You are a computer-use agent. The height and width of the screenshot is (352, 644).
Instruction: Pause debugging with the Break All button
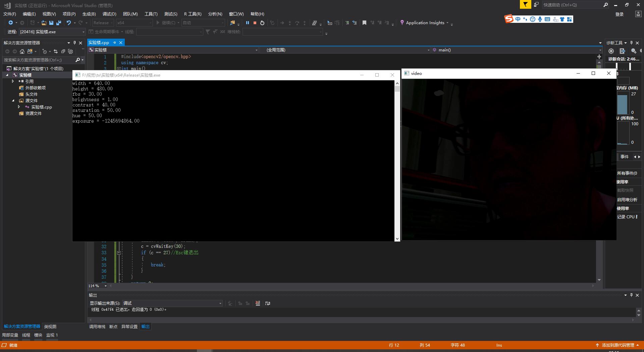click(248, 23)
